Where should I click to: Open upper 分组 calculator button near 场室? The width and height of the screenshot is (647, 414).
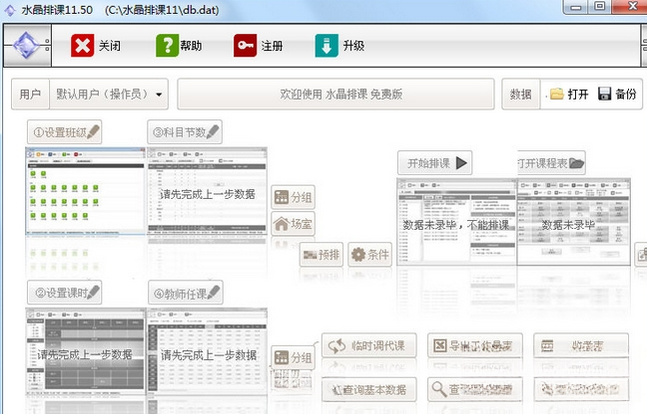[293, 197]
